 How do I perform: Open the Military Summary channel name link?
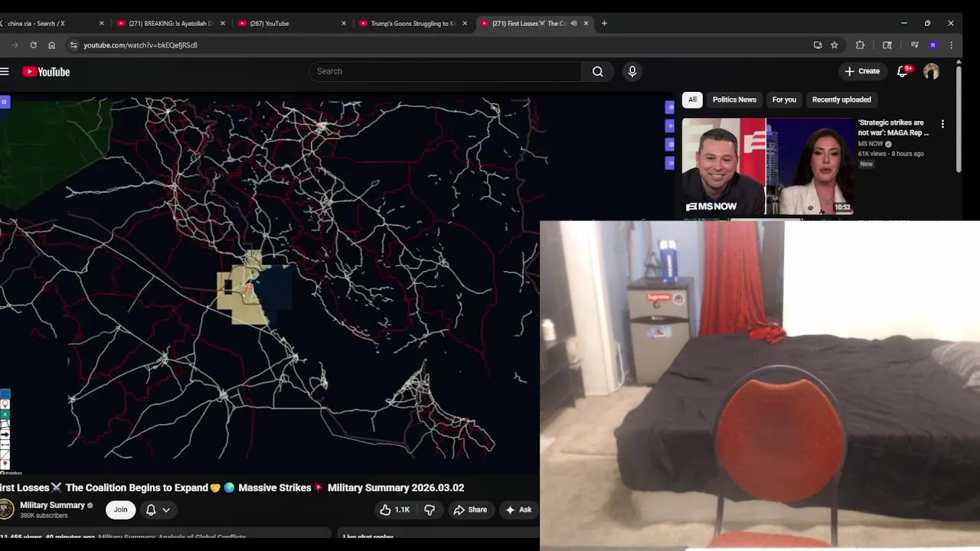[52, 505]
